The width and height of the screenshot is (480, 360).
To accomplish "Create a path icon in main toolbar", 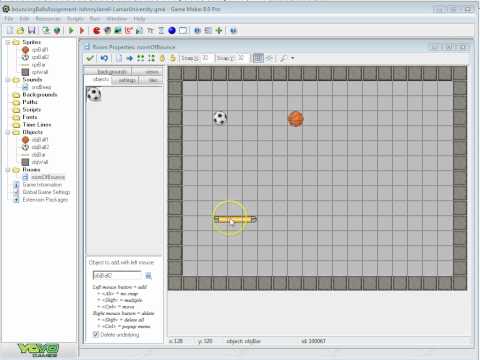I will [129, 30].
